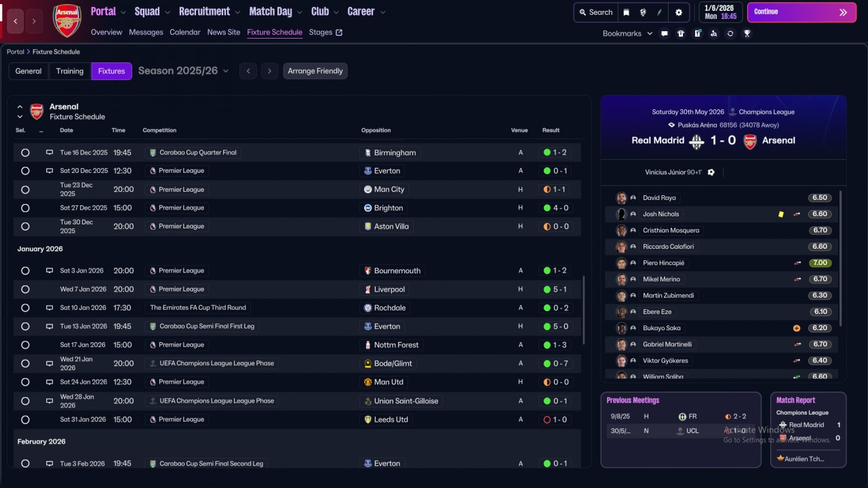Click the TV icon on the Bodø/Glimt fixture row
The height and width of the screenshot is (488, 868).
[x=50, y=363]
